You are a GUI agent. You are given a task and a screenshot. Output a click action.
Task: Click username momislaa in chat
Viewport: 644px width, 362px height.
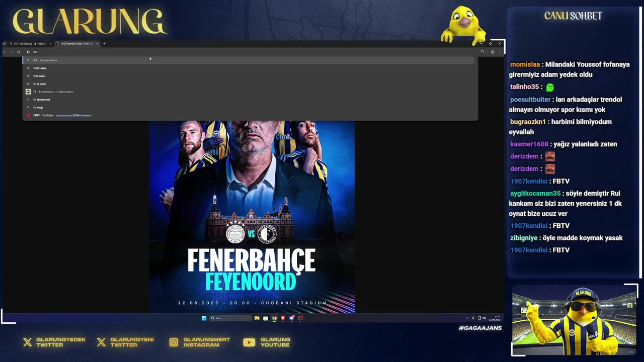pos(525,64)
